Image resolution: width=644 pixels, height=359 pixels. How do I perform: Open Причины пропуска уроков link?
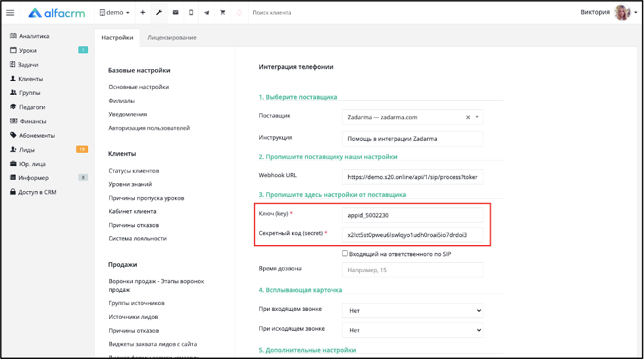pyautogui.click(x=146, y=198)
